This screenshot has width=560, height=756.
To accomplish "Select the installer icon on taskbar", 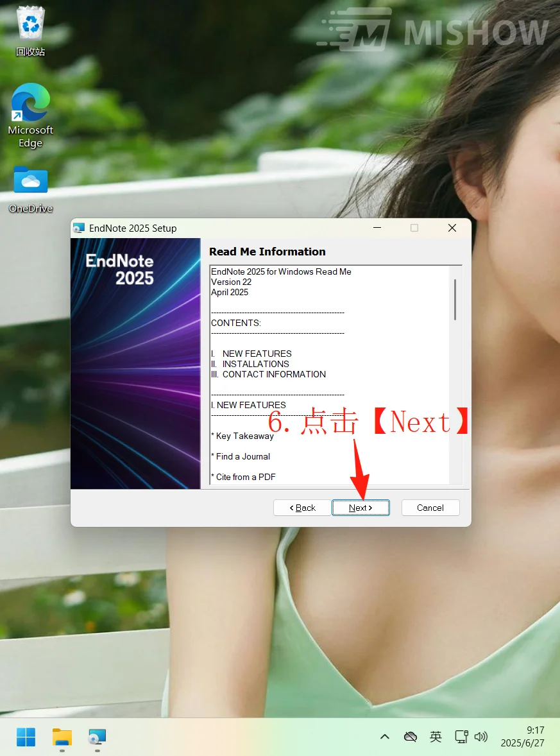I will pos(98,737).
